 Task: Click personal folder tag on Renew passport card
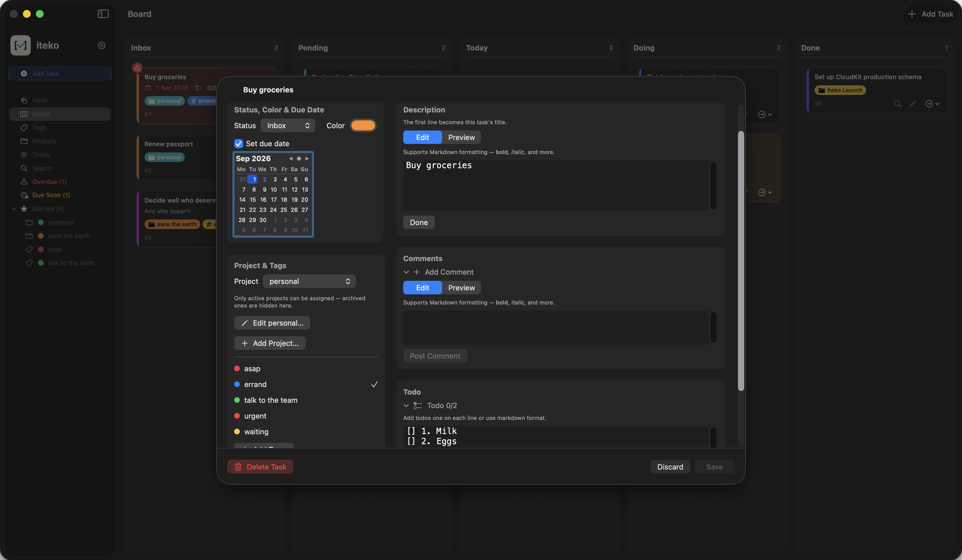(164, 157)
